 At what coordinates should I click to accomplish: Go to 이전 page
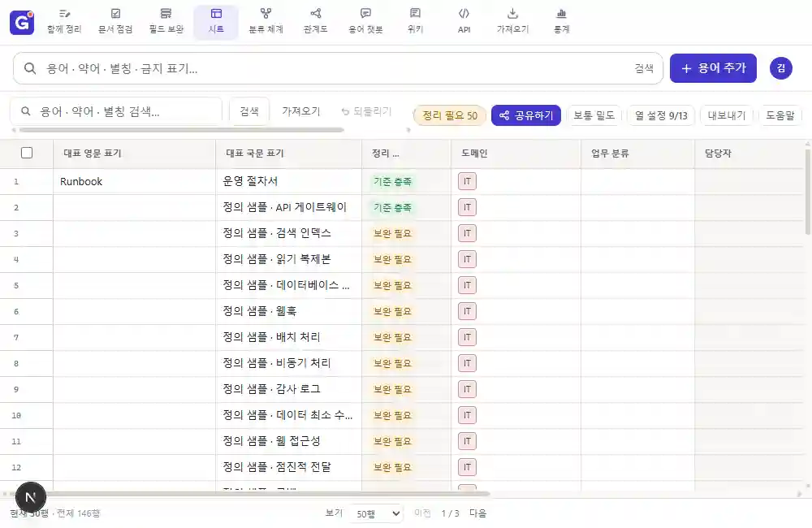pos(422,513)
